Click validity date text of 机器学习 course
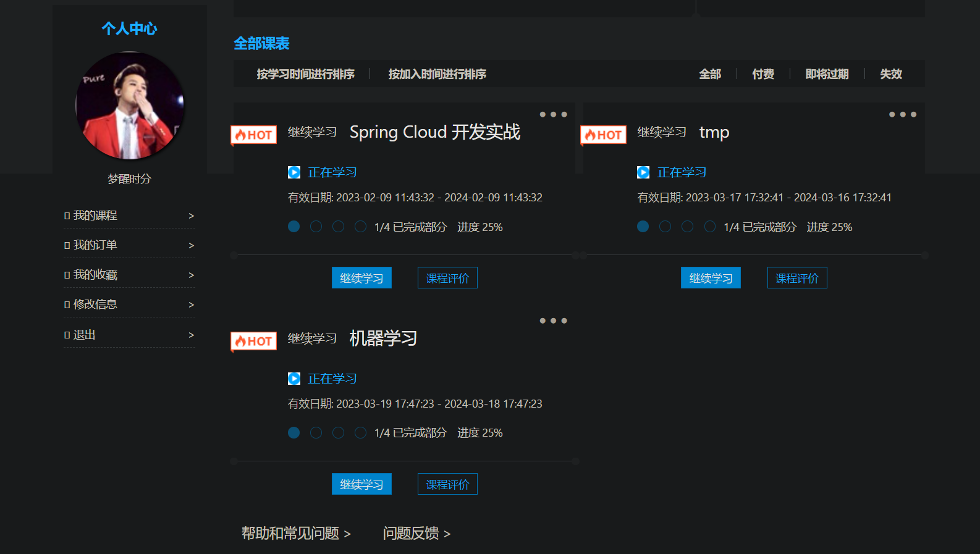 click(415, 404)
